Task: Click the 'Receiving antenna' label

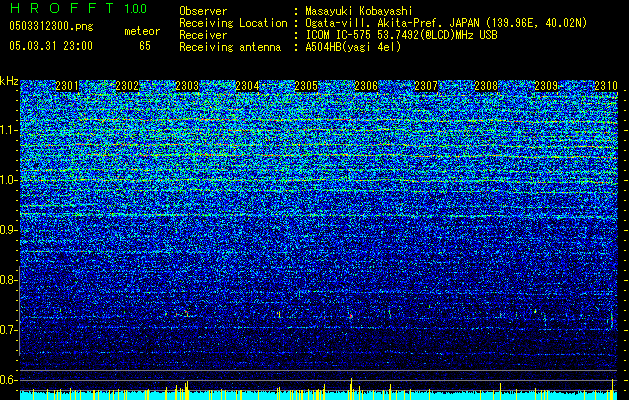Action: (x=230, y=47)
